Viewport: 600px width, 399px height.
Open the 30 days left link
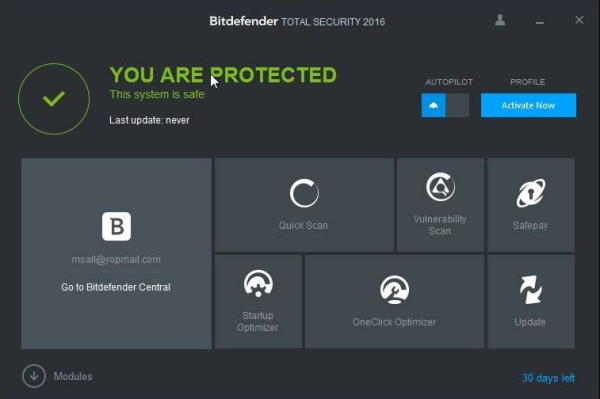(x=548, y=378)
